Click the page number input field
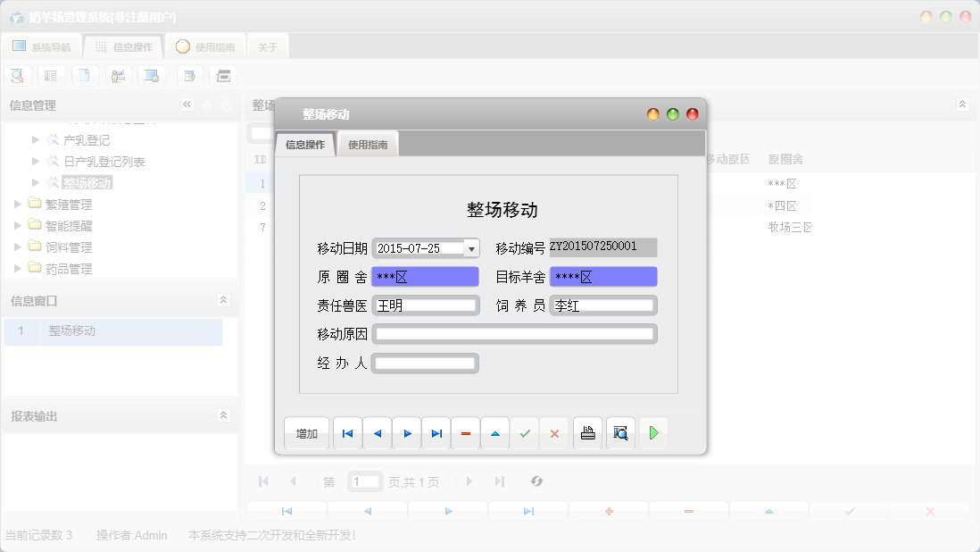 click(x=365, y=481)
